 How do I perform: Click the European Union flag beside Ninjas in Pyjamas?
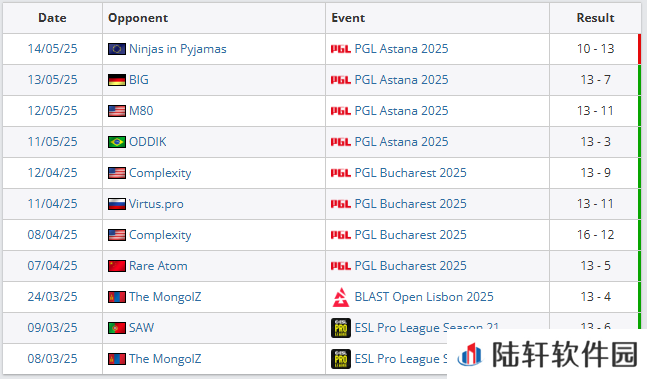[x=117, y=49]
